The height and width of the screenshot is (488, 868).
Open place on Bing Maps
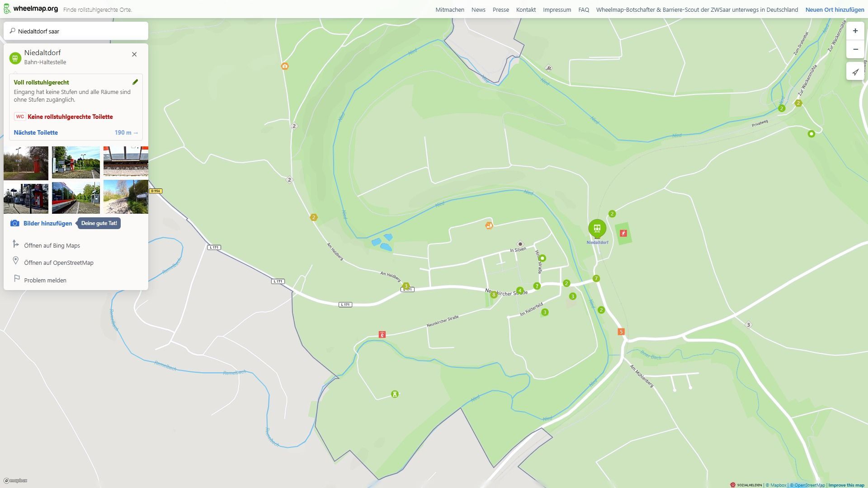click(52, 245)
